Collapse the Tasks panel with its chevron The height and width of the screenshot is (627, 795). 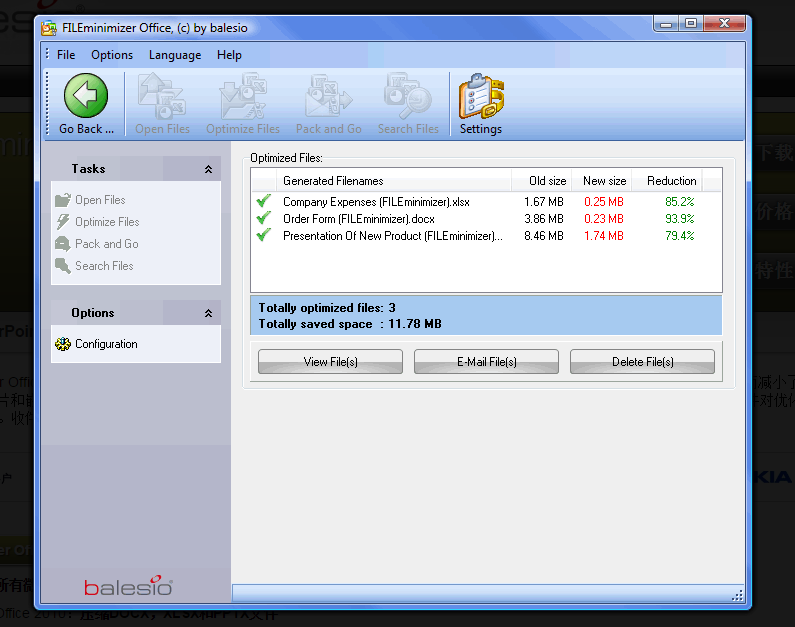208,169
